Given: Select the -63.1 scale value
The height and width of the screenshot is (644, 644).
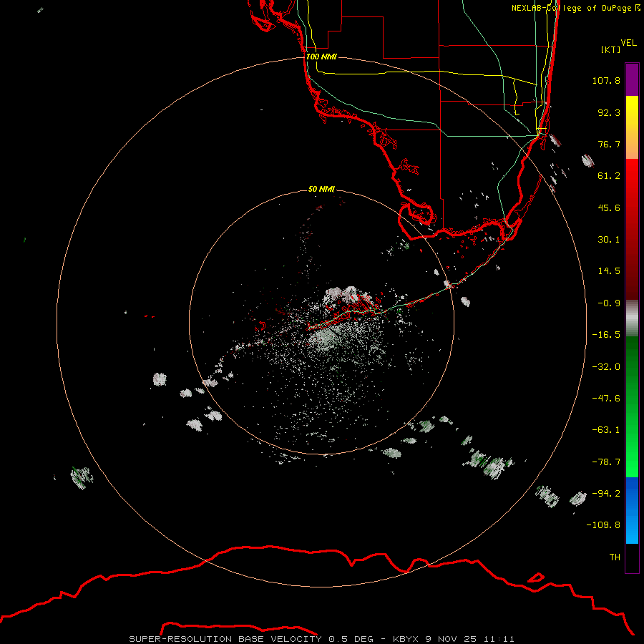Looking at the screenshot, I should click(606, 430).
